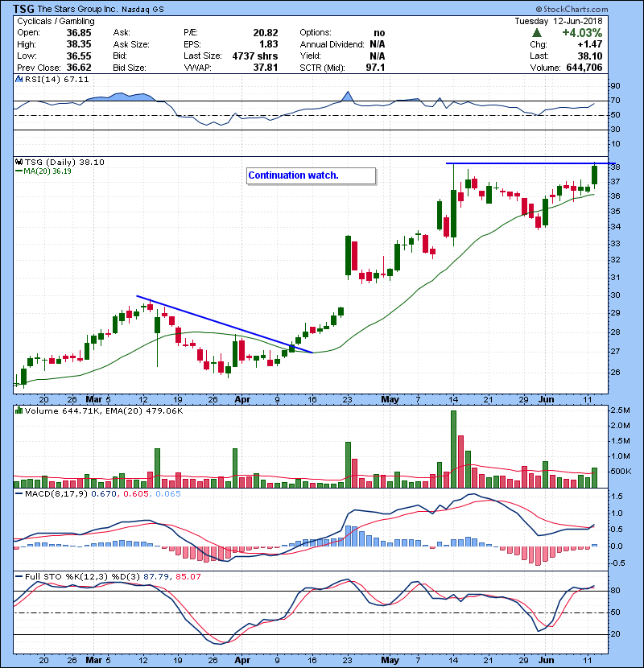The image size is (644, 668).
Task: Click the volume bars icon beside Volume label
Action: point(19,410)
